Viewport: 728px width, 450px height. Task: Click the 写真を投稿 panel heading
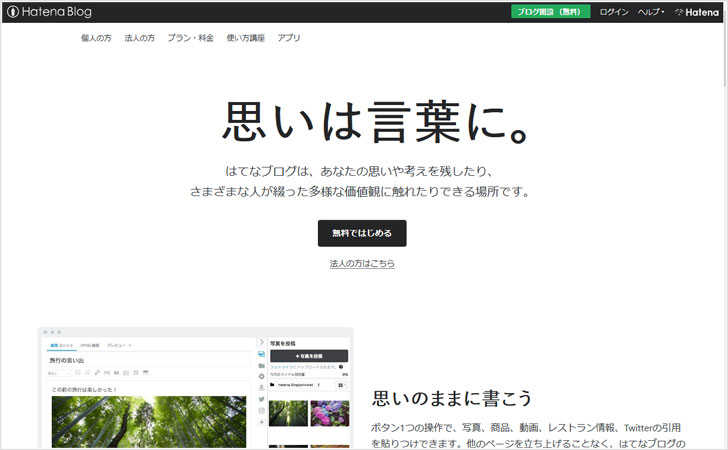(x=283, y=344)
